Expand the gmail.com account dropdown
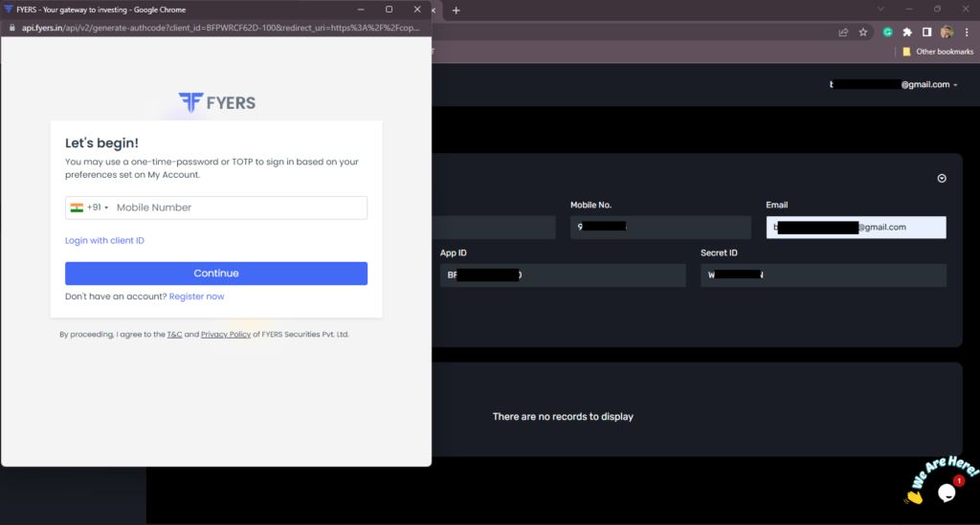The width and height of the screenshot is (980, 525). (x=894, y=84)
